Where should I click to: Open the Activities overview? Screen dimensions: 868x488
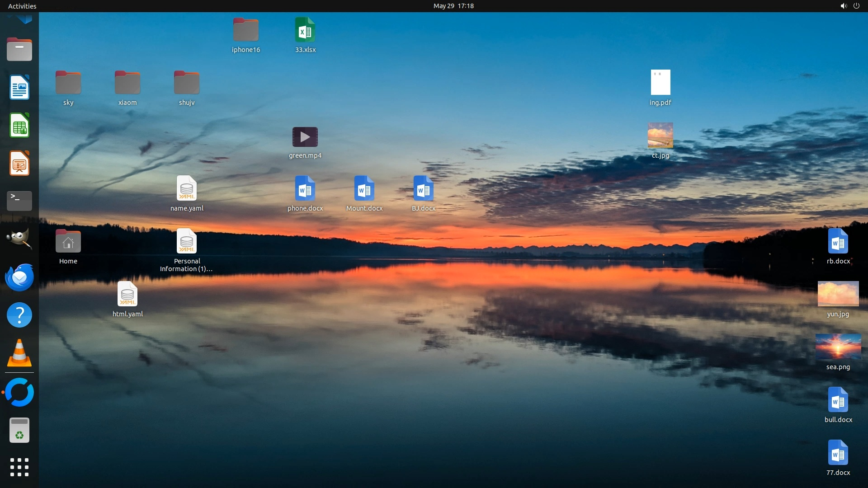(x=22, y=6)
